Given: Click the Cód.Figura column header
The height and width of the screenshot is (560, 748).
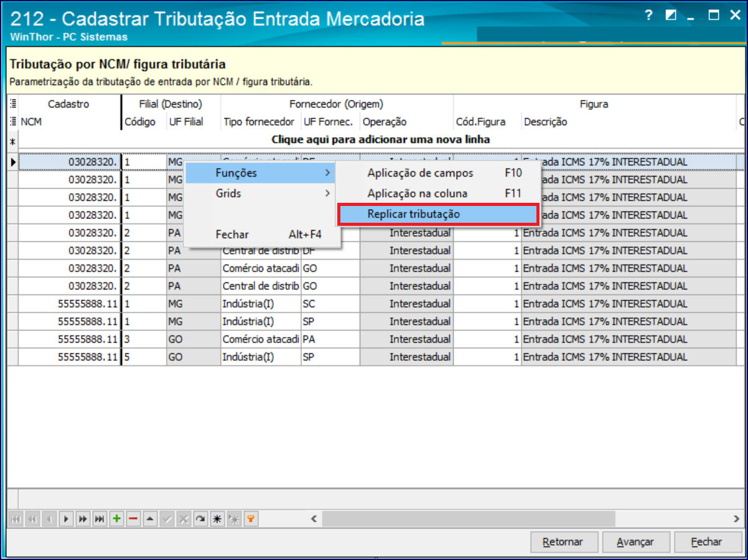Looking at the screenshot, I should (x=487, y=122).
